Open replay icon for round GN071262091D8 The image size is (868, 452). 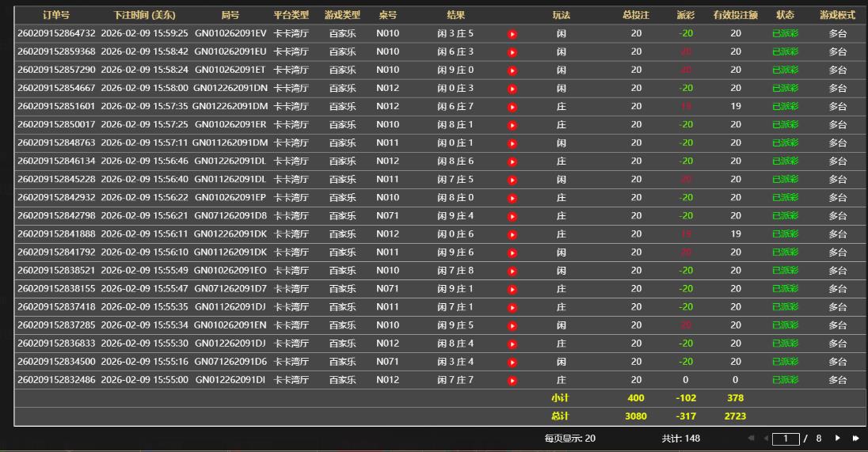(512, 216)
